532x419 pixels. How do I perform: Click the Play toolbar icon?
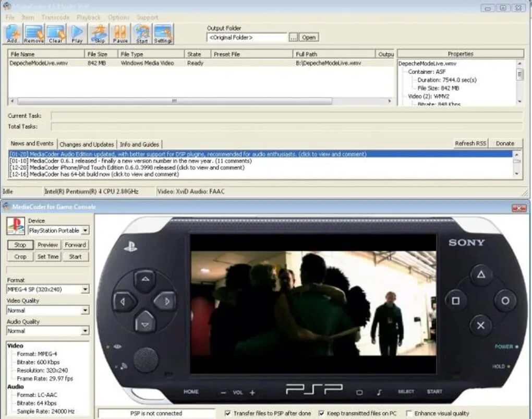tap(77, 34)
